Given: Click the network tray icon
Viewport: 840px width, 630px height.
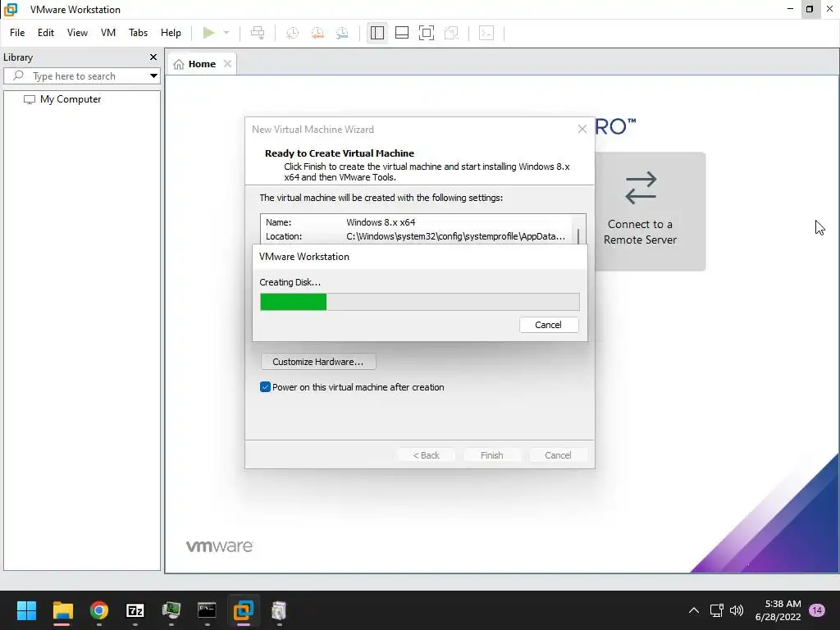Looking at the screenshot, I should [x=716, y=610].
